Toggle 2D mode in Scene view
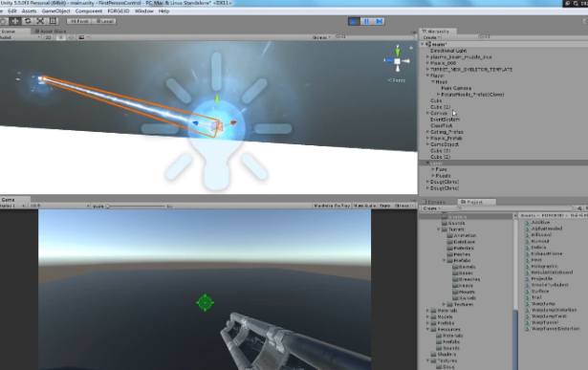Screen dimensions: 588x370 click(x=49, y=37)
